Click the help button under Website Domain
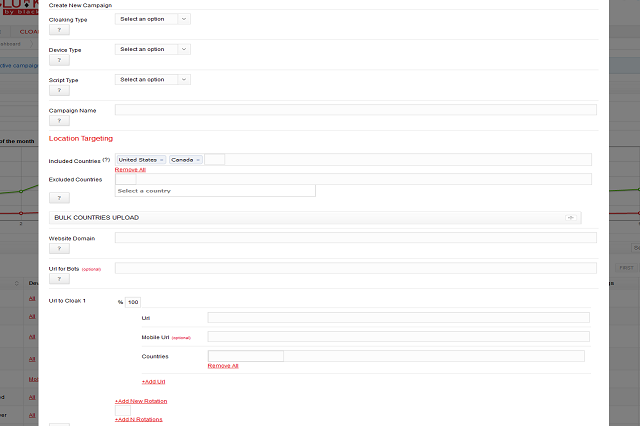Viewport: 640px width, 426px height. pyautogui.click(x=61, y=249)
